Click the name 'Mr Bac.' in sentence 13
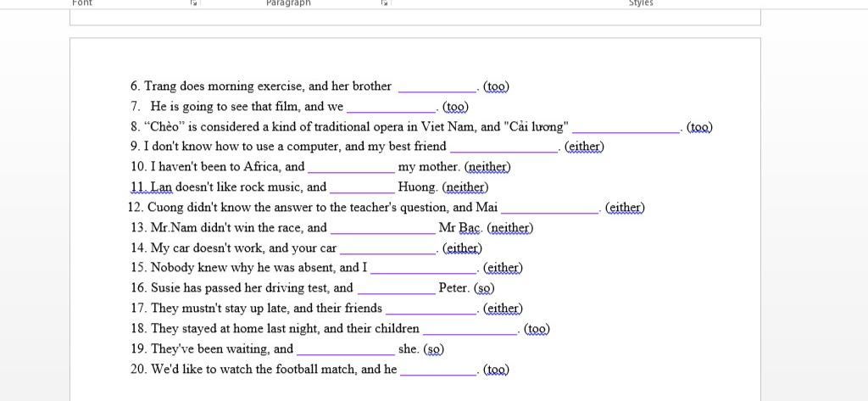This screenshot has width=868, height=401. tap(461, 228)
